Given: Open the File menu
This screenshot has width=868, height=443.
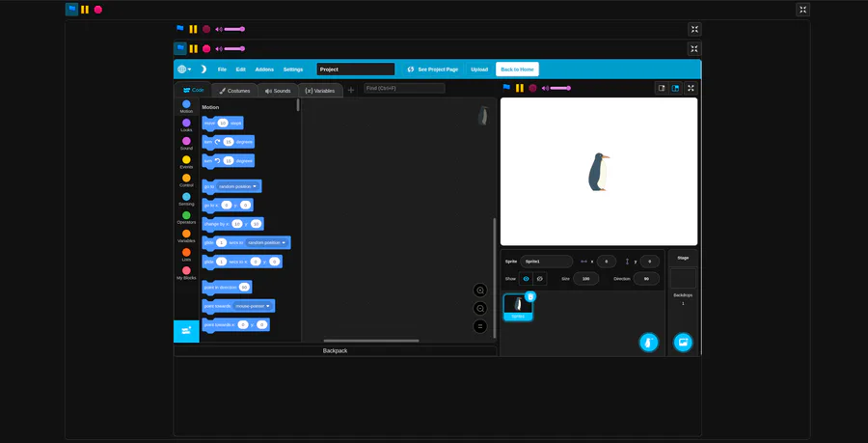Looking at the screenshot, I should pyautogui.click(x=222, y=69).
